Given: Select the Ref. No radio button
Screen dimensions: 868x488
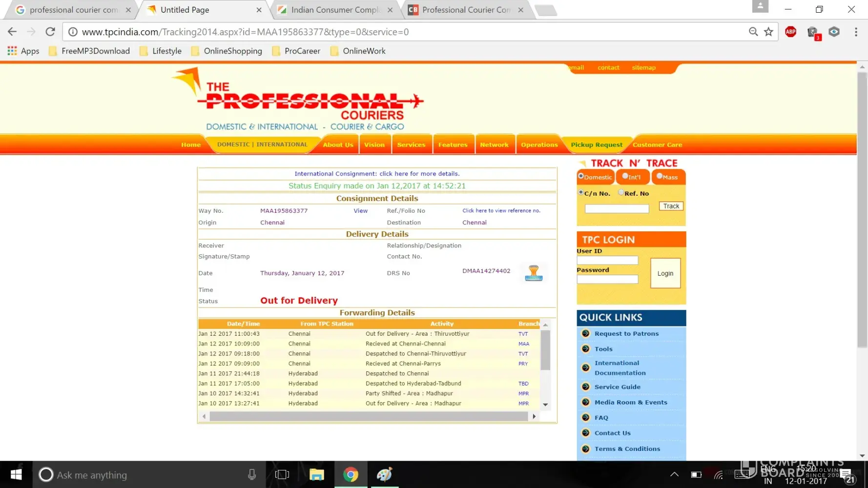Looking at the screenshot, I should [x=621, y=193].
